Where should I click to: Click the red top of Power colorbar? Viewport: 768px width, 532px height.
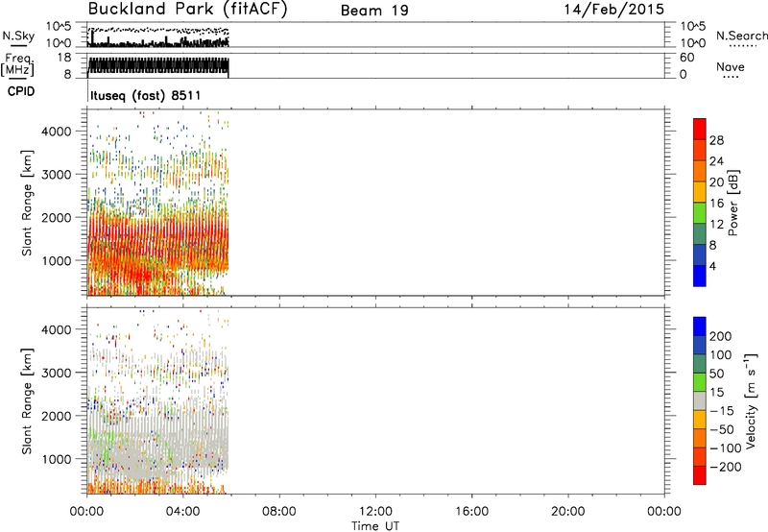pyautogui.click(x=700, y=129)
